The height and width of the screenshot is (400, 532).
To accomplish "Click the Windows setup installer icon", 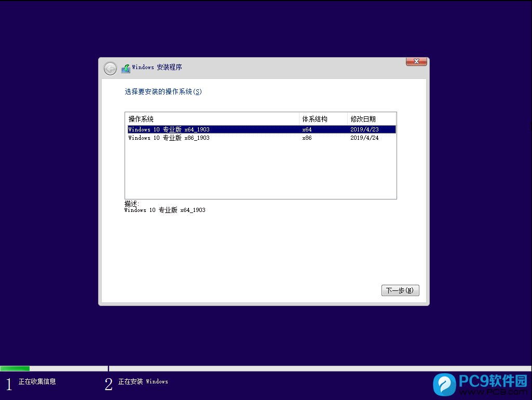I will (126, 68).
